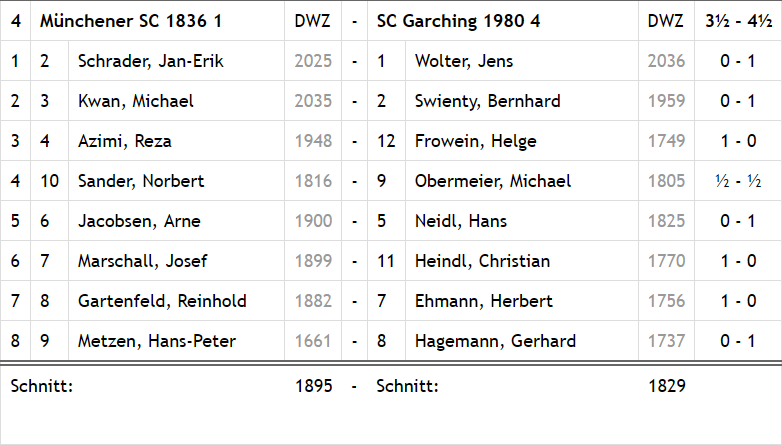Open the SC Garching 1980 4 team link
782x445 pixels.
tap(458, 21)
